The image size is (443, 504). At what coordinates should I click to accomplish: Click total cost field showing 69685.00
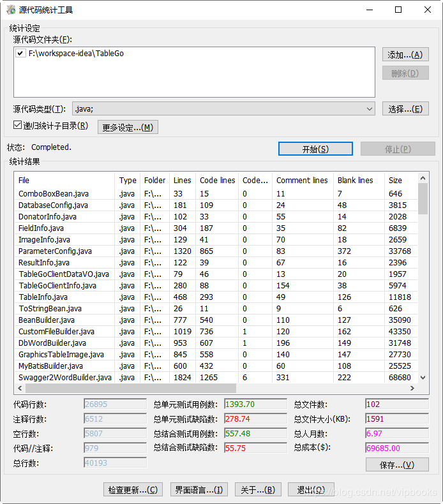[x=397, y=448]
